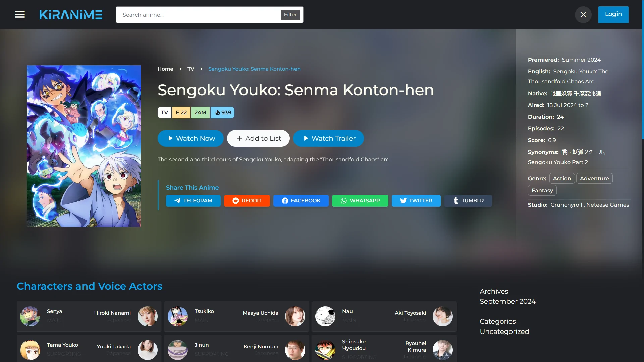Click the Home breadcrumb link
The image size is (644, 362).
pyautogui.click(x=165, y=69)
